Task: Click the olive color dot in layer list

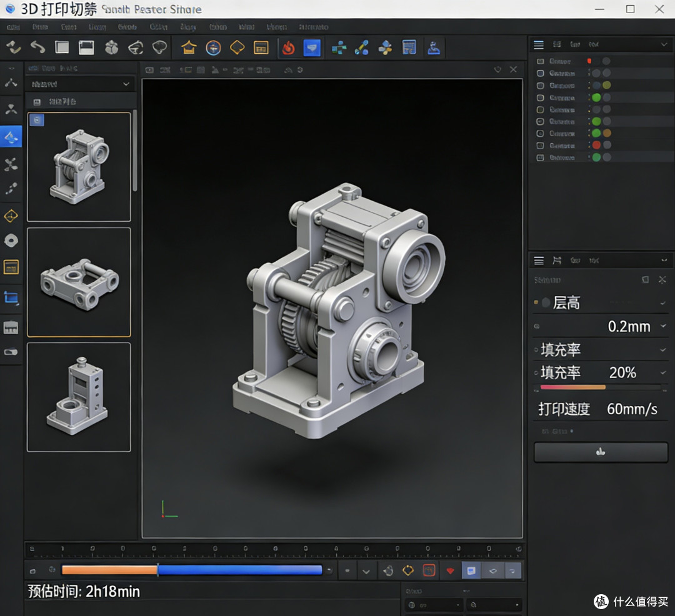Action: (x=606, y=85)
